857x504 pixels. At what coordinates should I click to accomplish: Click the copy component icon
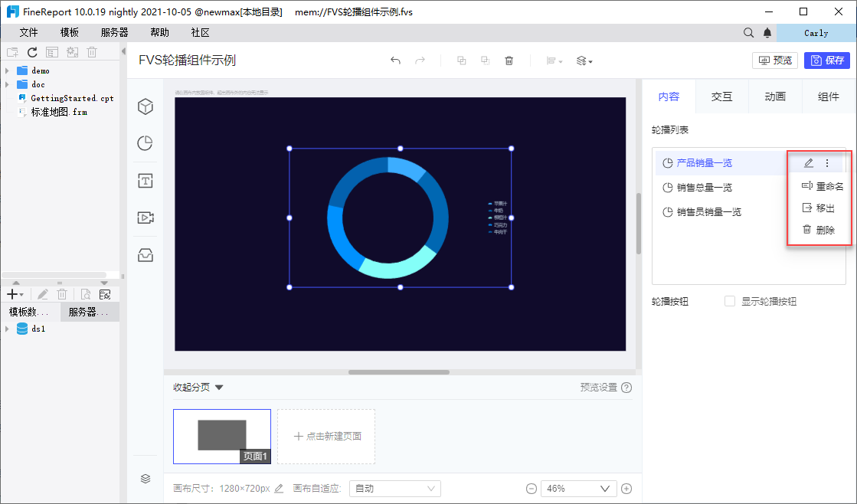pyautogui.click(x=461, y=61)
